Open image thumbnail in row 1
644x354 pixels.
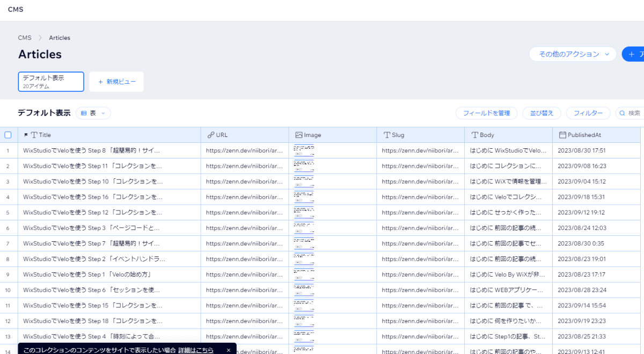(304, 150)
